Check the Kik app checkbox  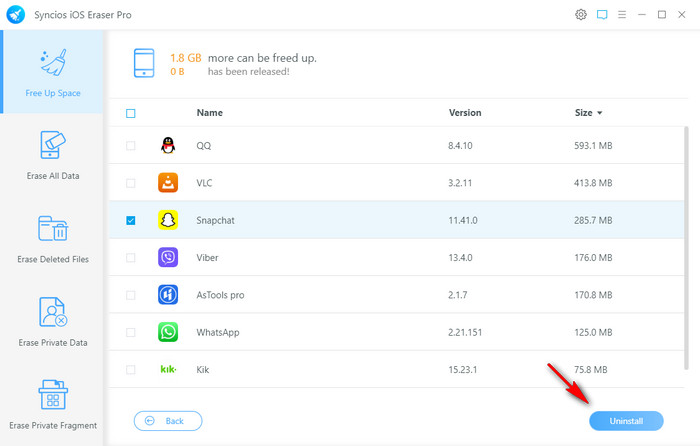[130, 370]
